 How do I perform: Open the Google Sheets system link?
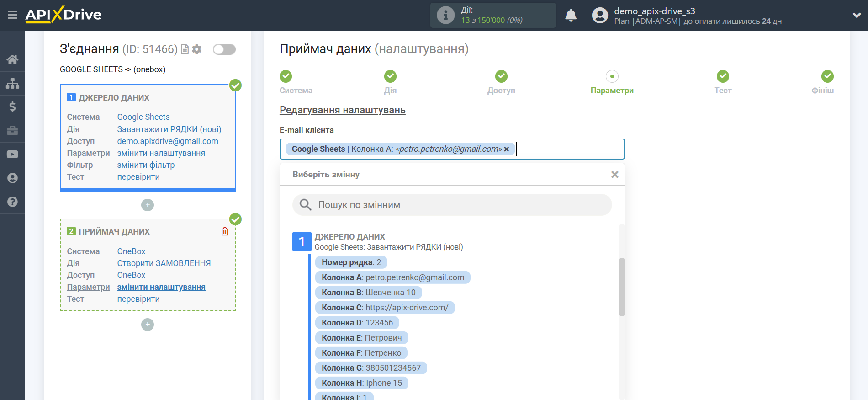tap(143, 117)
